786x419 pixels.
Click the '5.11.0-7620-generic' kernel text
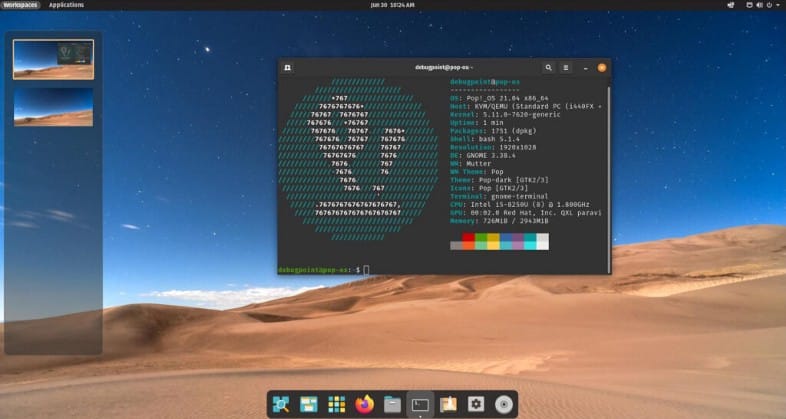pyautogui.click(x=521, y=114)
